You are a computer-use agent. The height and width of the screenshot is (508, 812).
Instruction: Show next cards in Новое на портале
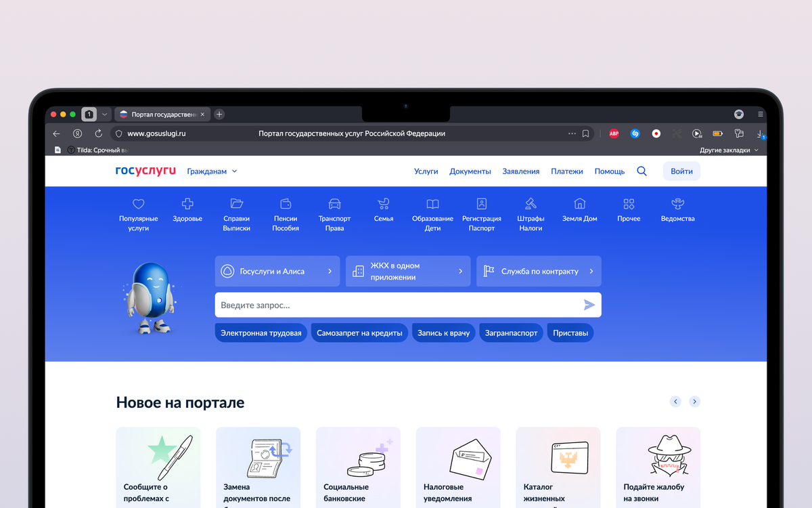tap(694, 402)
